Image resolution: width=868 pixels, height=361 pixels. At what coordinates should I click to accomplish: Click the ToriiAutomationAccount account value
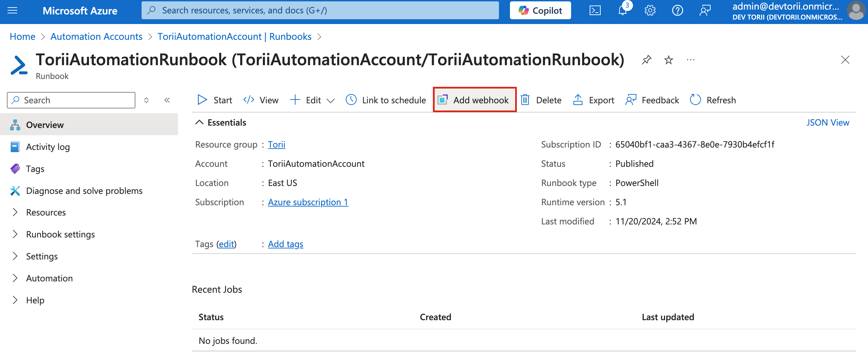click(316, 164)
